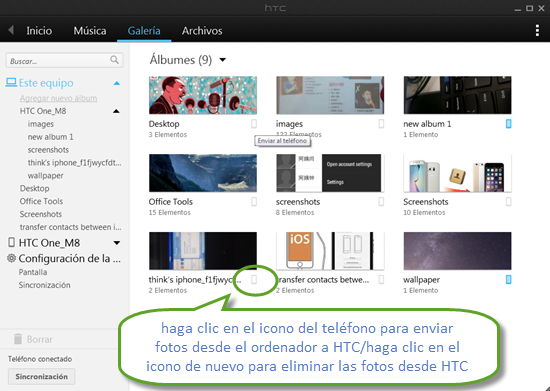550x391 pixels.
Task: Toggle the phone icon for wallpaper album
Action: [x=508, y=279]
